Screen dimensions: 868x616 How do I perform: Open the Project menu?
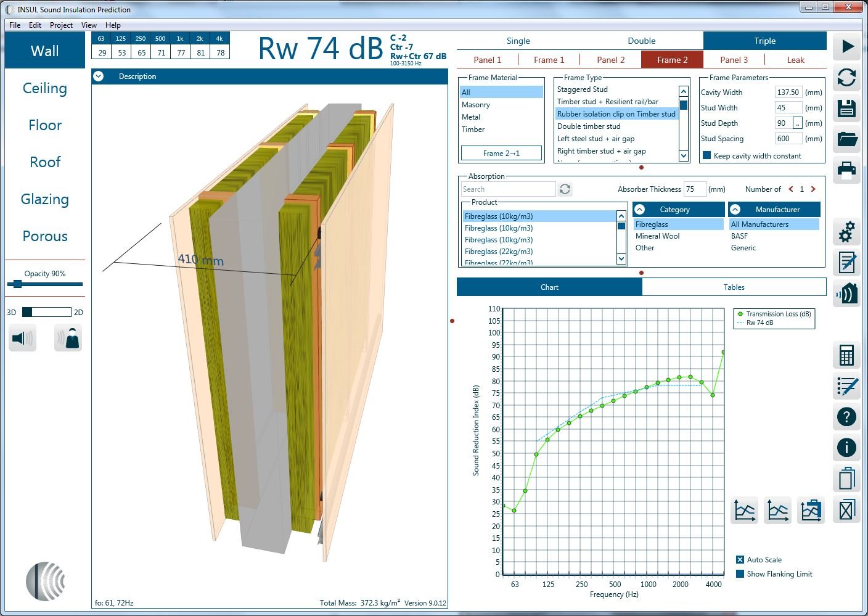point(60,25)
